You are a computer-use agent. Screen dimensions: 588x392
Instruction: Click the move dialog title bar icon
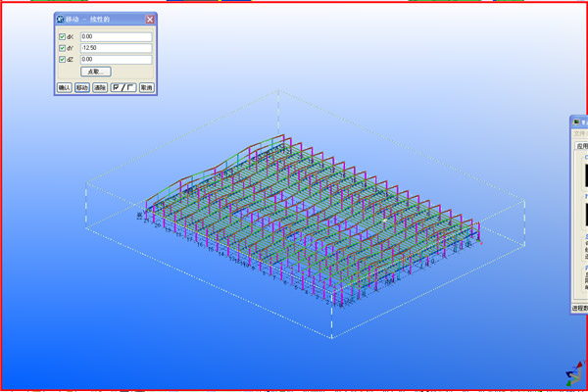point(61,19)
